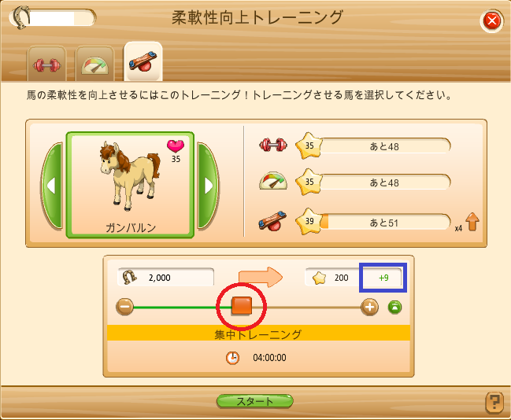Click the 2,000 horseshoe cost field

pyautogui.click(x=165, y=278)
